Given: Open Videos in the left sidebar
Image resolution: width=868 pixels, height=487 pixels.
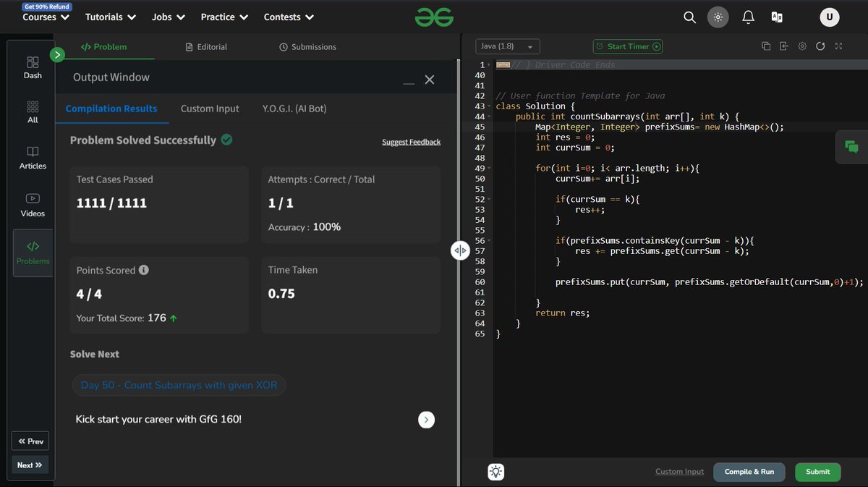Looking at the screenshot, I should (x=33, y=205).
